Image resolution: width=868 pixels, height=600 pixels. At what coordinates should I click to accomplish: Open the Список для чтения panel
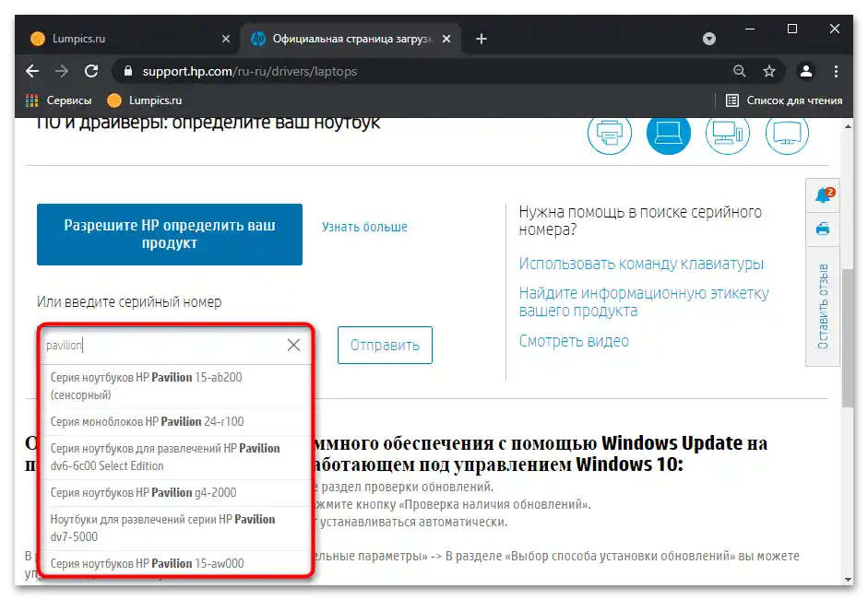[784, 100]
